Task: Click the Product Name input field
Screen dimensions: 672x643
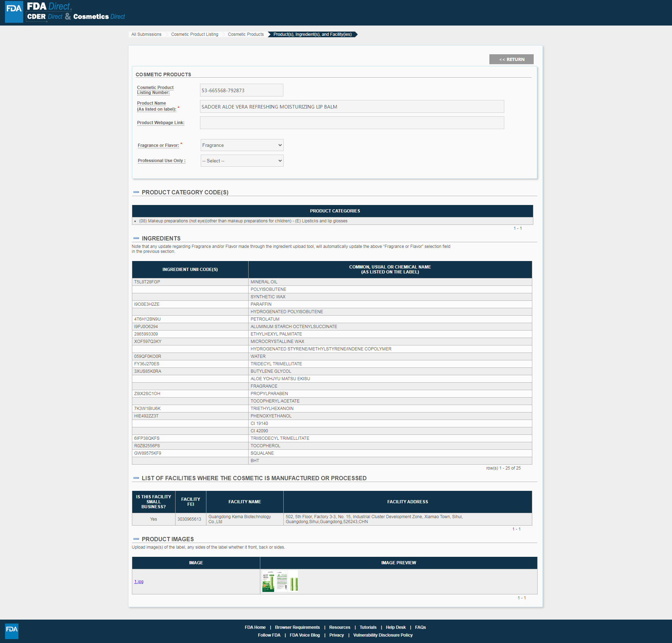Action: (x=351, y=106)
